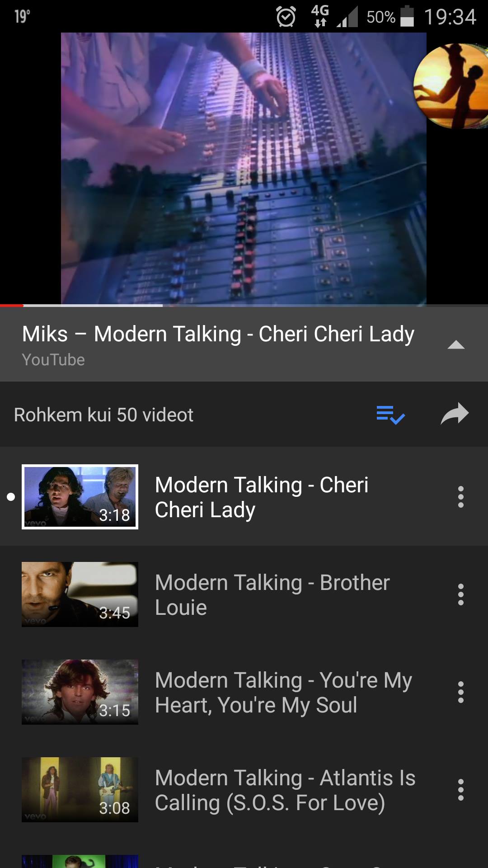Tap the Cheri Cheri Lady video thumbnail
Image resolution: width=488 pixels, height=868 pixels.
[x=80, y=497]
